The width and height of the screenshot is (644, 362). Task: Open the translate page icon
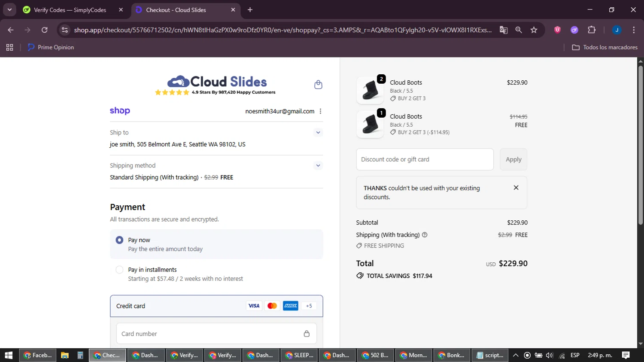point(504,30)
